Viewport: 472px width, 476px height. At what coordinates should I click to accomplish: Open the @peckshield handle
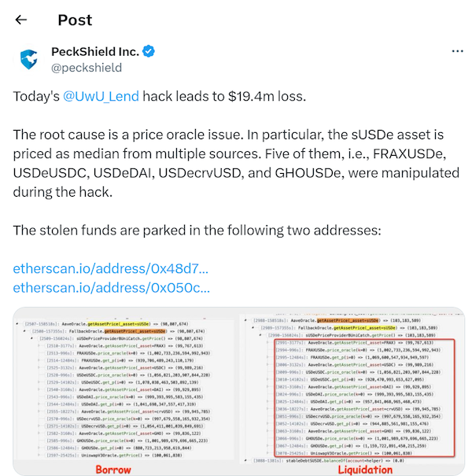click(x=87, y=68)
